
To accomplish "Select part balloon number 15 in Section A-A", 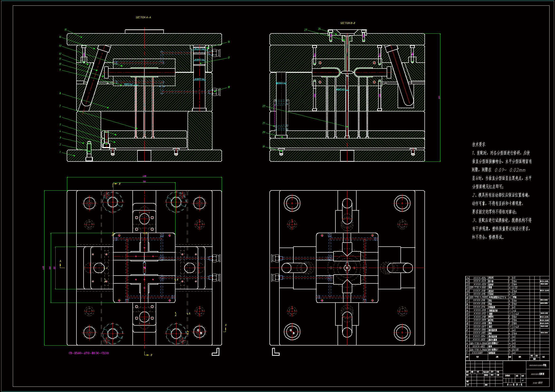I will (66, 30).
